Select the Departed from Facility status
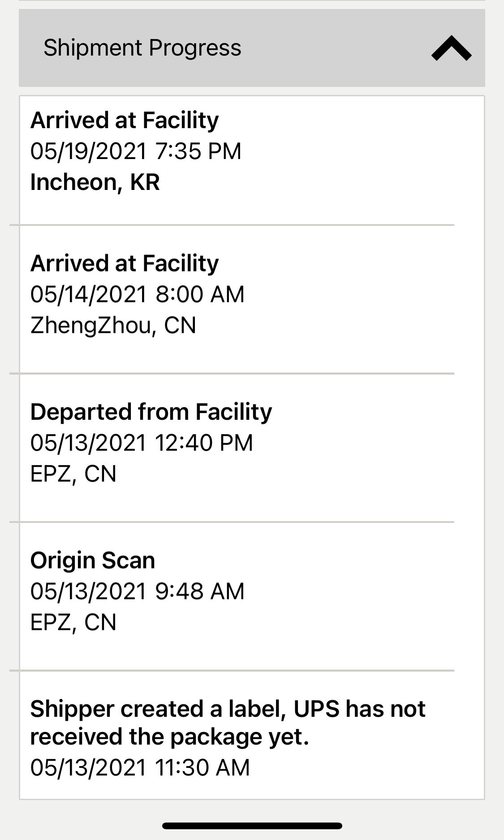The image size is (504, 840). pyautogui.click(x=151, y=412)
